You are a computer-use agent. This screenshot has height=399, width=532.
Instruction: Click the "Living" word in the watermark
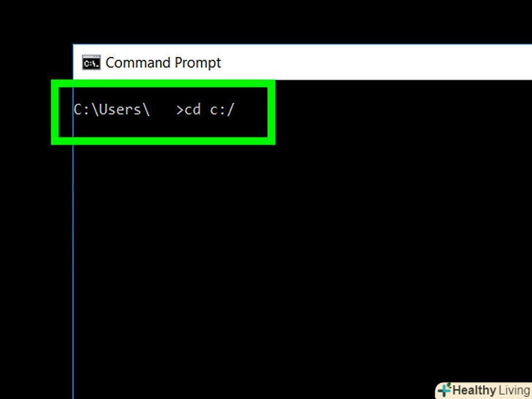[514, 390]
